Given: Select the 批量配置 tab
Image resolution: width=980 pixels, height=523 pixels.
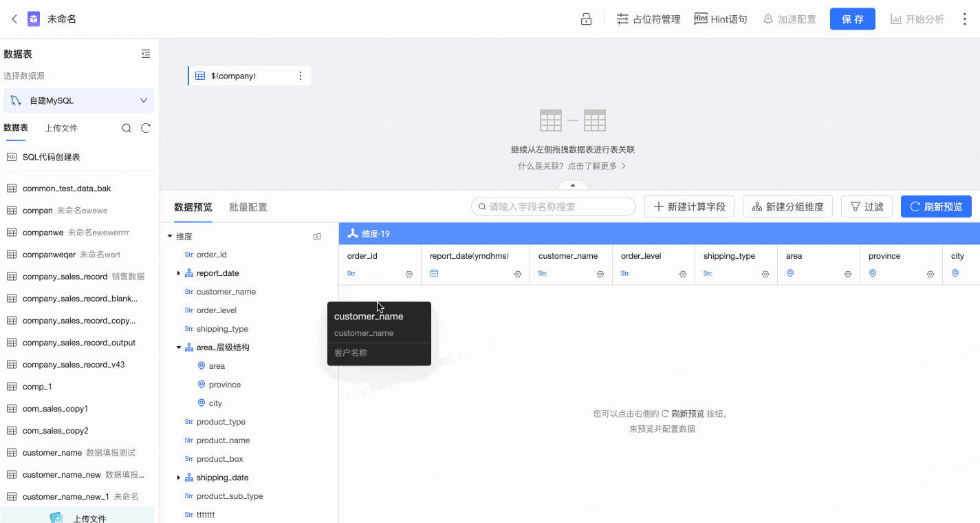Looking at the screenshot, I should pos(248,207).
